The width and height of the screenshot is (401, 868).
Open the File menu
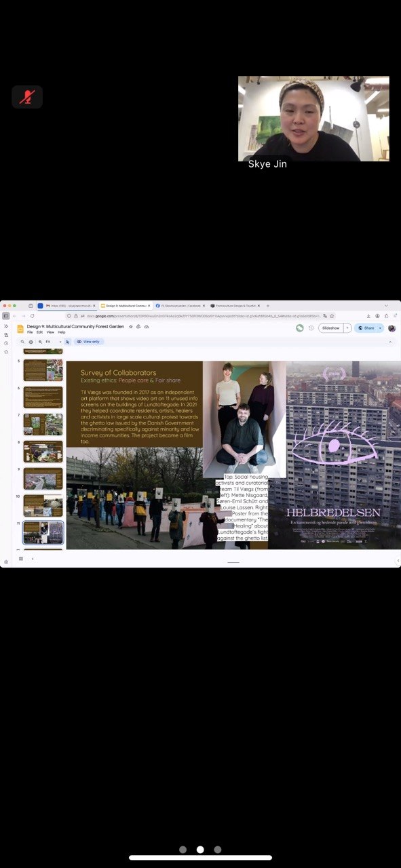(x=30, y=332)
